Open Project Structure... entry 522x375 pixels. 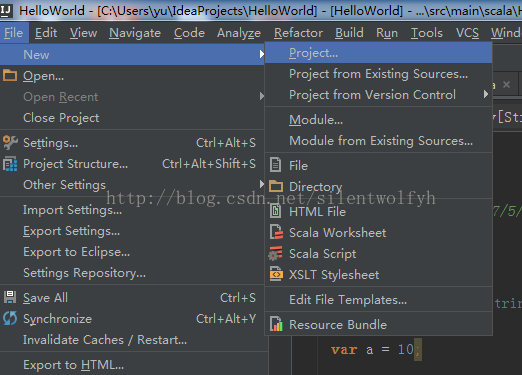click(132, 164)
